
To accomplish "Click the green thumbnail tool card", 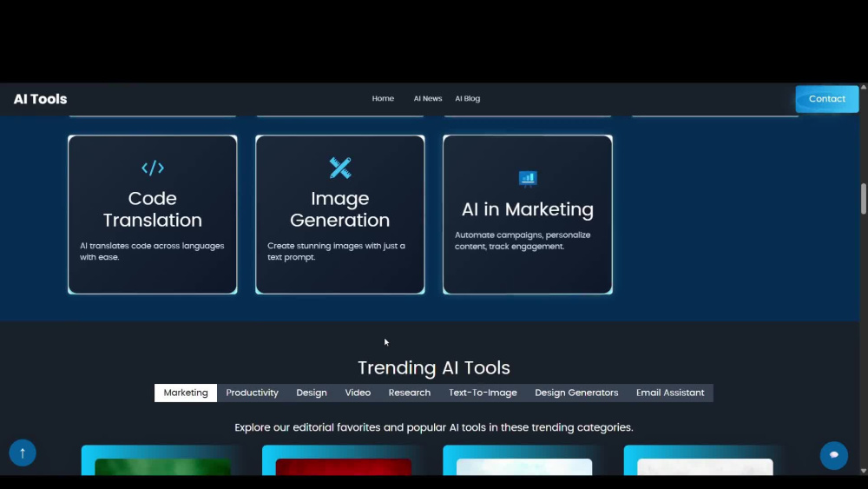I will click(163, 460).
